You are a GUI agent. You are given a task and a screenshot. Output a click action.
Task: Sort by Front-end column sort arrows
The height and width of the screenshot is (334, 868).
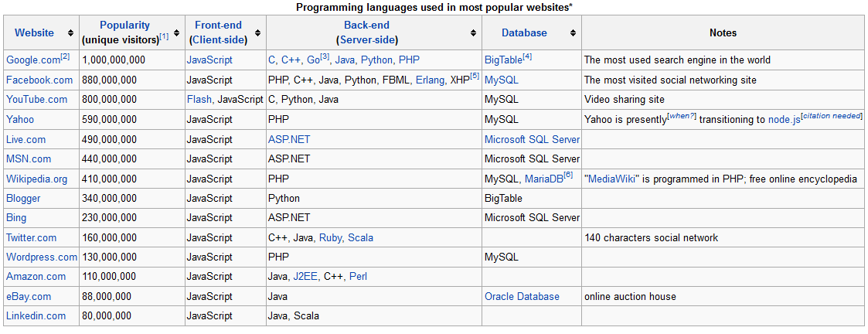258,32
